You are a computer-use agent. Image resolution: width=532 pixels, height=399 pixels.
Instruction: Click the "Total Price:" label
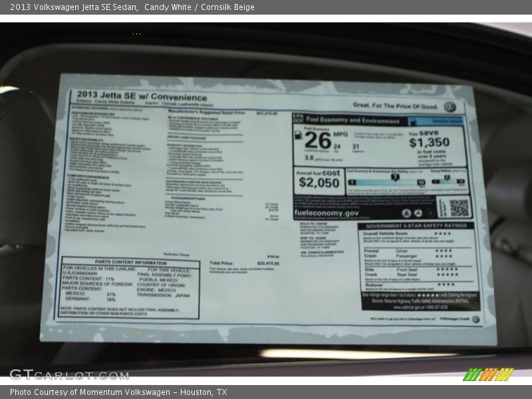point(221,263)
